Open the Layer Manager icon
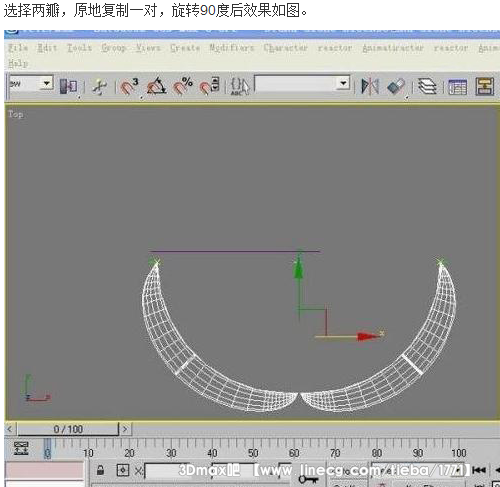 tap(427, 87)
